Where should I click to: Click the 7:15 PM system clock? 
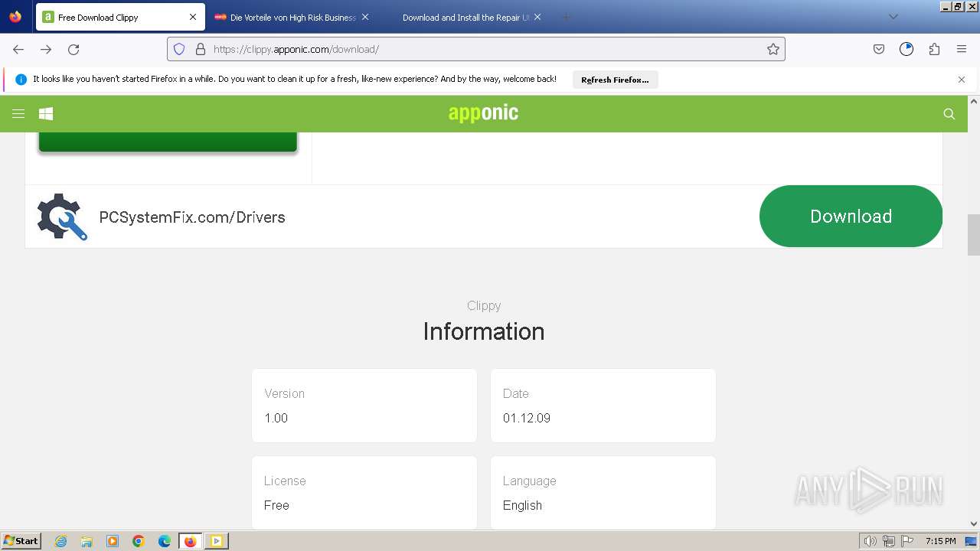(x=940, y=541)
